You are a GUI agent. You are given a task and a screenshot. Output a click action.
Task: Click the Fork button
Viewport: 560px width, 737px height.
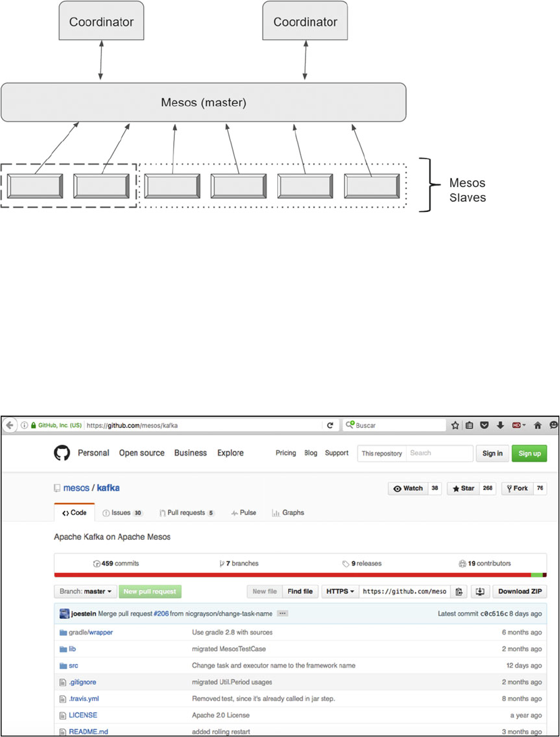(517, 489)
